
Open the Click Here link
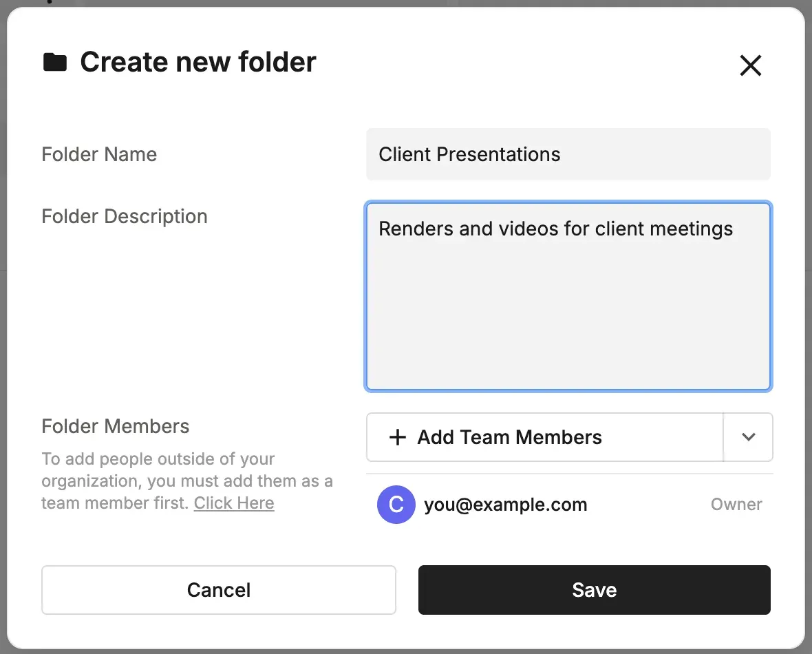pos(234,503)
